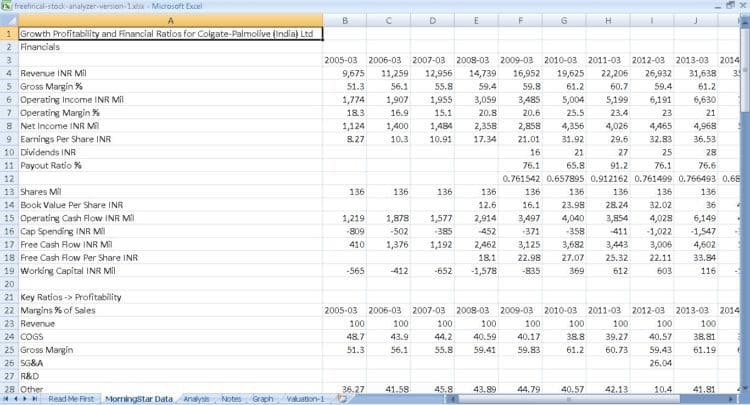The width and height of the screenshot is (750, 405).
Task: Click the Operating Cash Flow INR Mil label
Action: tap(77, 218)
